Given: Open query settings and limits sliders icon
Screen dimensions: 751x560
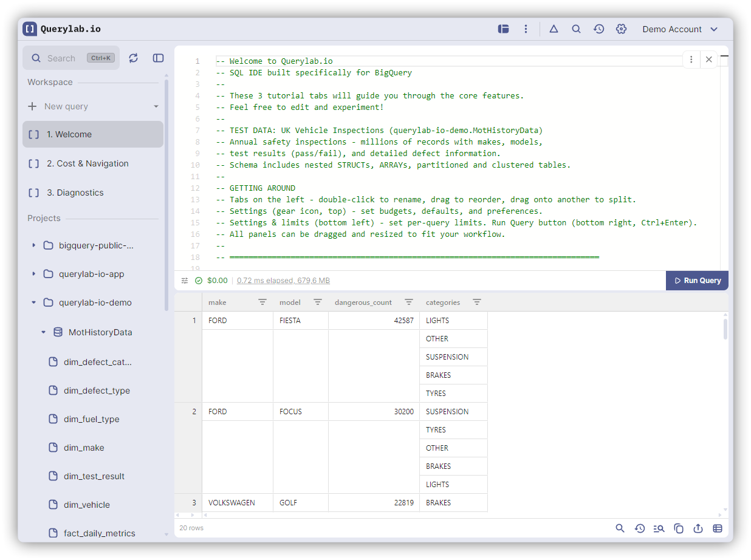Looking at the screenshot, I should coord(185,281).
